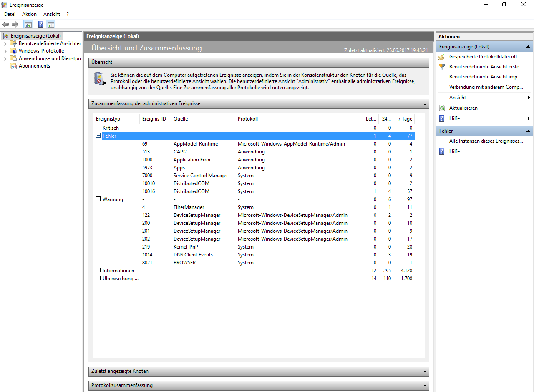Open the Aktion menu
Image resolution: width=534 pixels, height=392 pixels.
point(30,14)
